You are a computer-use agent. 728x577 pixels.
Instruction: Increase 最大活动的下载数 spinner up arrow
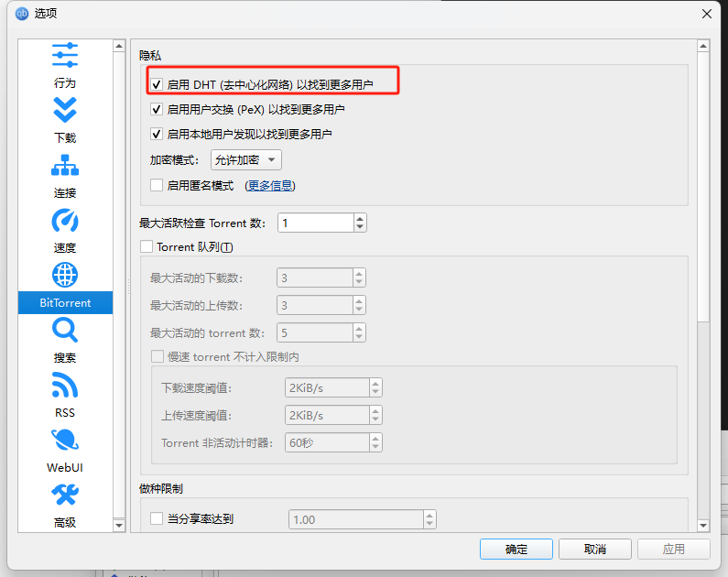(359, 274)
